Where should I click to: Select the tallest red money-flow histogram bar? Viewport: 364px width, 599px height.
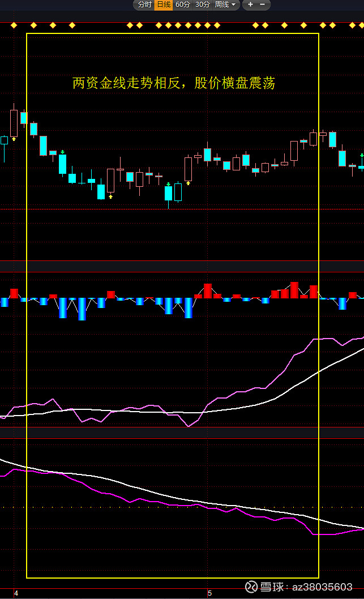click(x=294, y=290)
